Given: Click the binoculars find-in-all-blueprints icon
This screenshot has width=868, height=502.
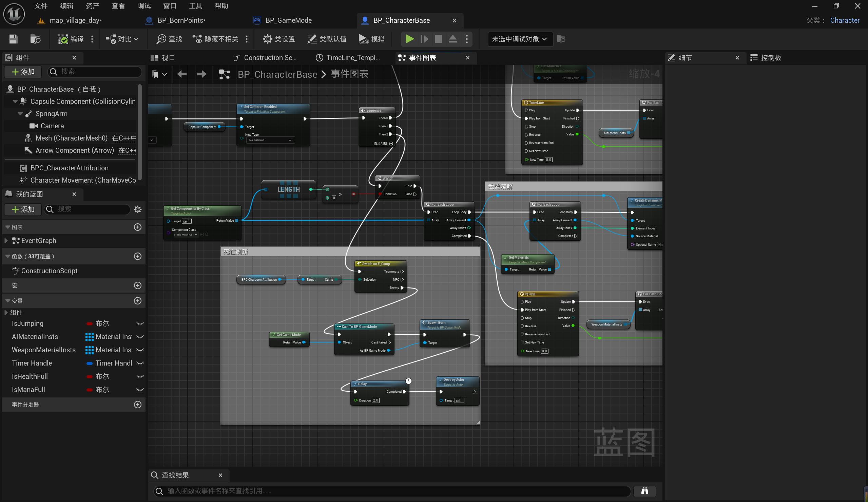Looking at the screenshot, I should click(x=644, y=491).
